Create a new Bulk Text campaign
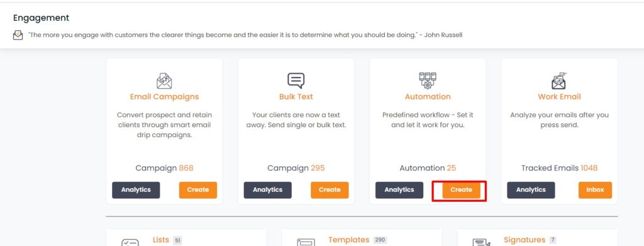Screen dimensions: 644x246 point(330,190)
